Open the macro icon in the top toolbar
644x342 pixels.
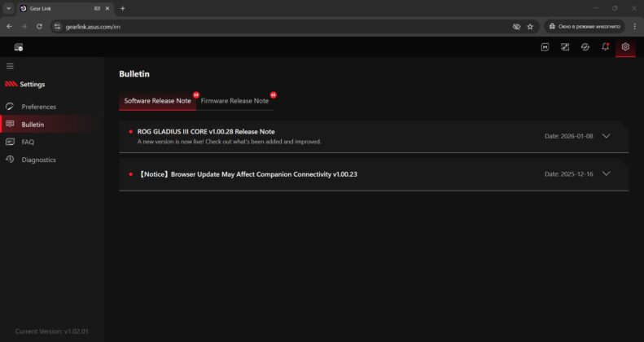pyautogui.click(x=545, y=47)
